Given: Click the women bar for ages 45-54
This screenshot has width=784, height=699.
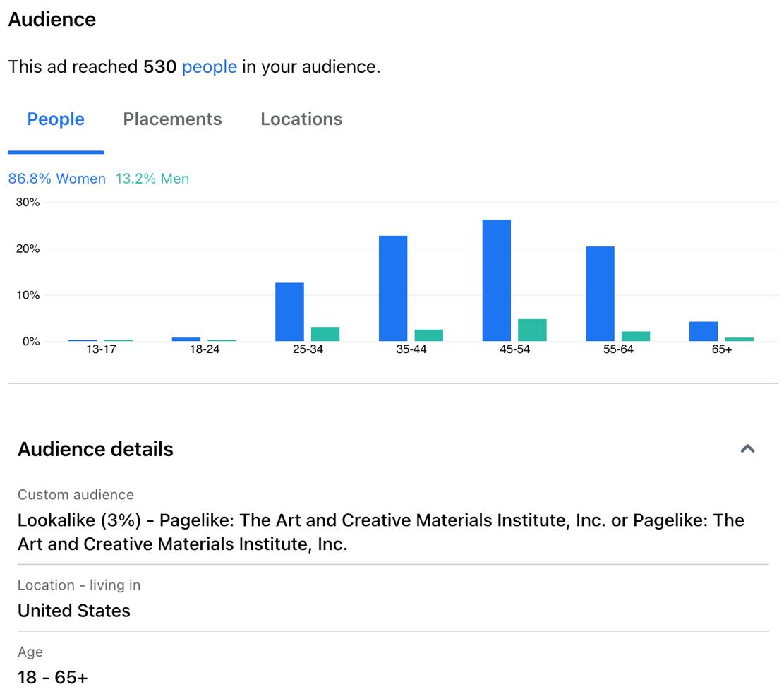Looking at the screenshot, I should pos(497,281).
